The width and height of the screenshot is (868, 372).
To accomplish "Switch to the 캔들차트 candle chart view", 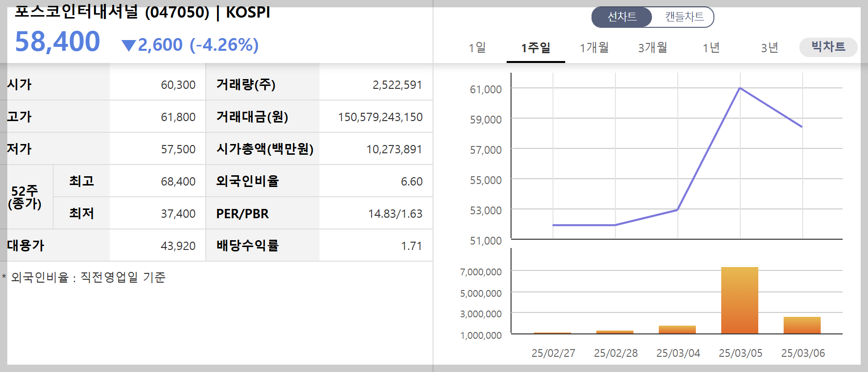I will pyautogui.click(x=684, y=17).
